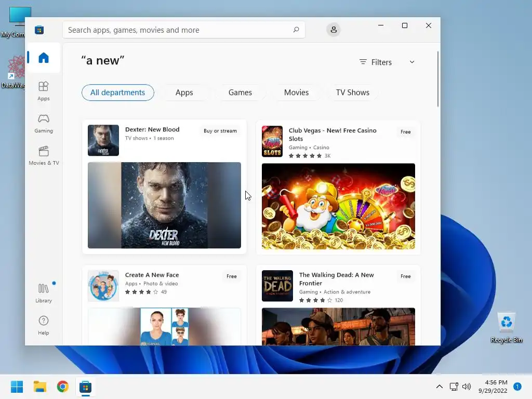Open the network status tray icon

pos(454,387)
